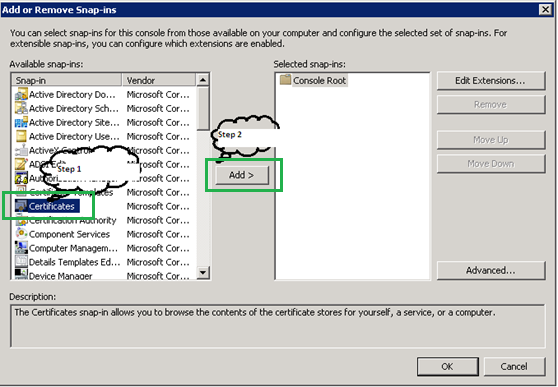
Task: Click the Move Down button
Action: [490, 164]
